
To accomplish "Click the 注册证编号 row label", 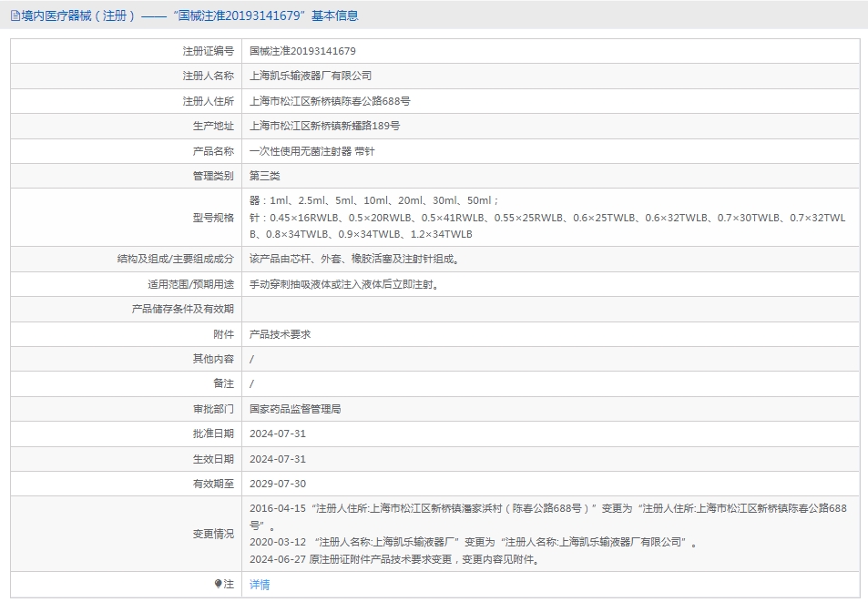I will pos(209,51).
